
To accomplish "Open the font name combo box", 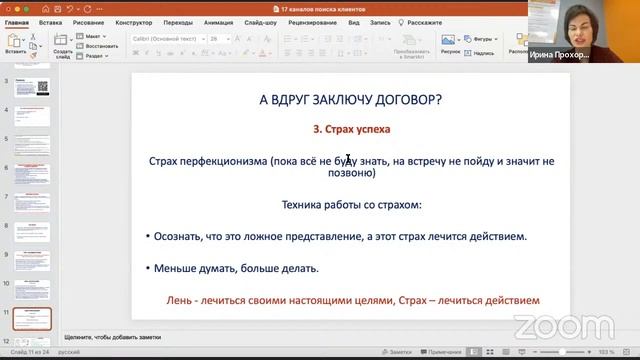I will tap(168, 39).
